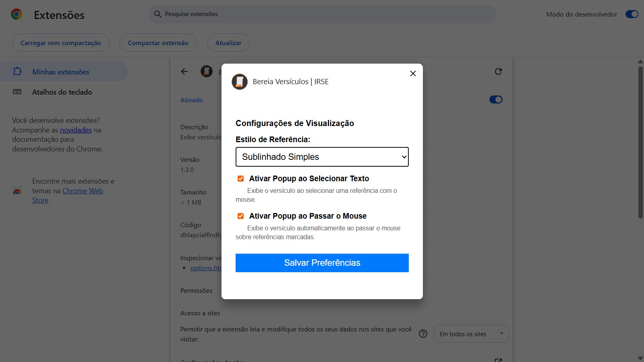644x362 pixels.
Task: Click the keyboard shortcuts icon
Action: click(17, 92)
